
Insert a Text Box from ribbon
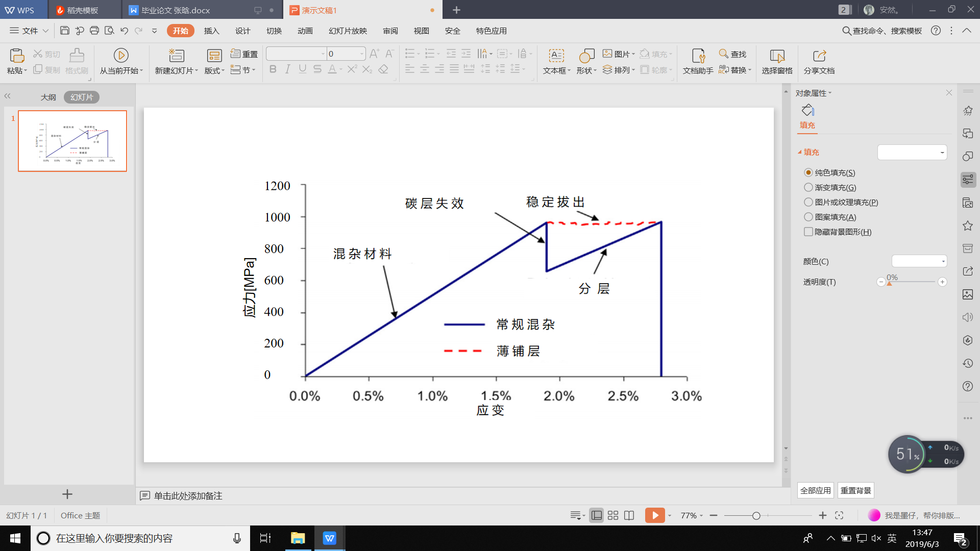click(x=556, y=55)
